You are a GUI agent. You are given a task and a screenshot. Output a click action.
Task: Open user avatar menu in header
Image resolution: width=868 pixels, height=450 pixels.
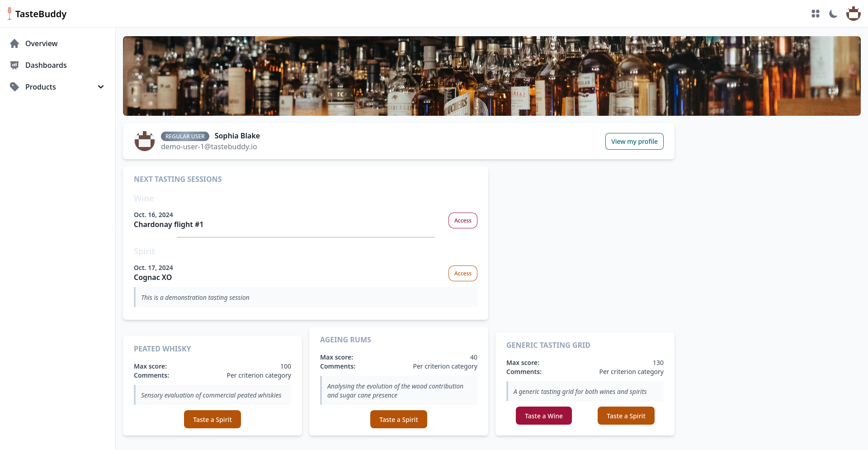point(853,14)
